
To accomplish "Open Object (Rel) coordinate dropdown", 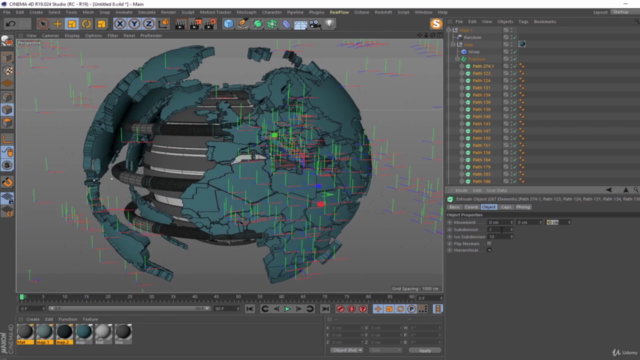I will click(x=347, y=350).
